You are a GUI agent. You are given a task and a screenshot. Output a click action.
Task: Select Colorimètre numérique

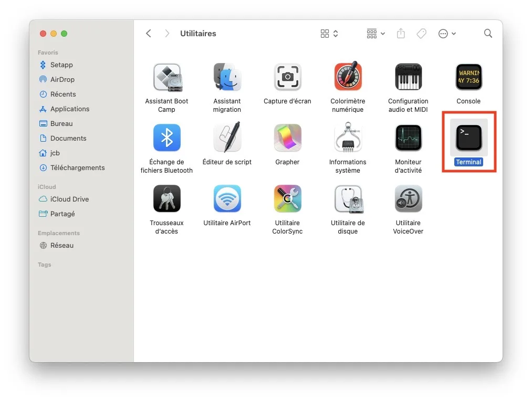click(x=348, y=77)
